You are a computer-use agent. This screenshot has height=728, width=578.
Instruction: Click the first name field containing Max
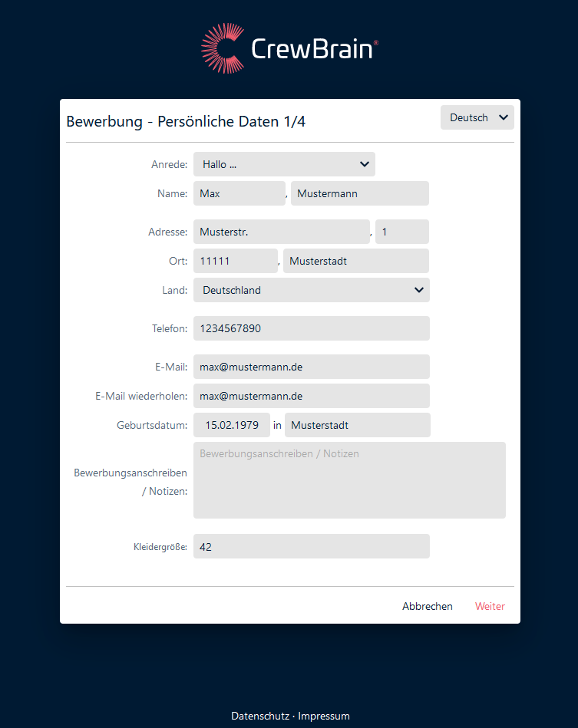pyautogui.click(x=239, y=193)
